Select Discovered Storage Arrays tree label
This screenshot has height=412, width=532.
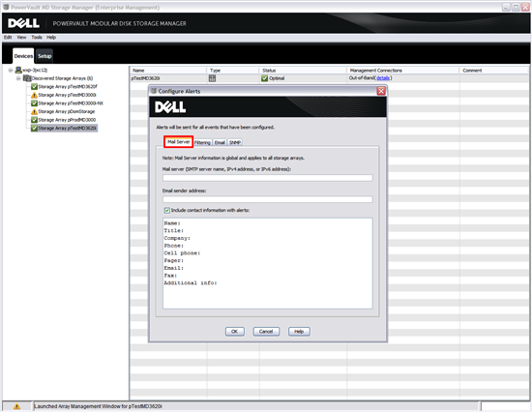click(63, 78)
